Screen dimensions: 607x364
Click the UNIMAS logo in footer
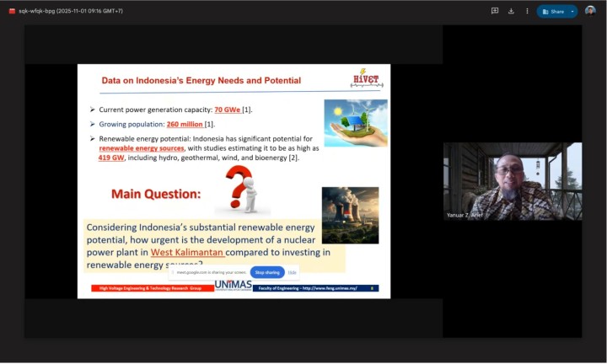click(x=233, y=285)
